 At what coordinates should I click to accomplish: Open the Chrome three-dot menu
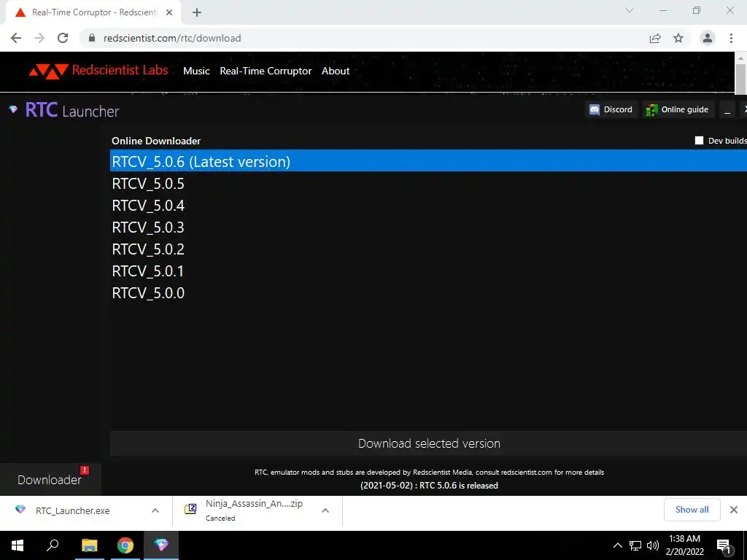[x=731, y=38]
